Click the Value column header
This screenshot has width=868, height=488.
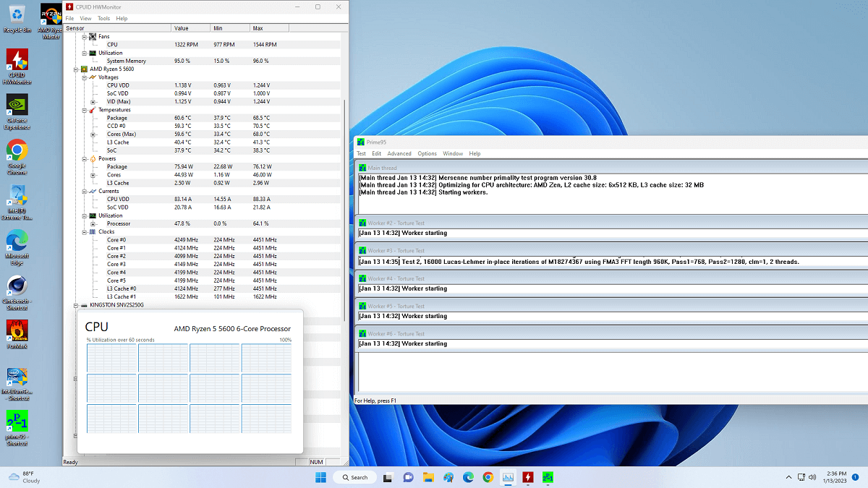191,28
